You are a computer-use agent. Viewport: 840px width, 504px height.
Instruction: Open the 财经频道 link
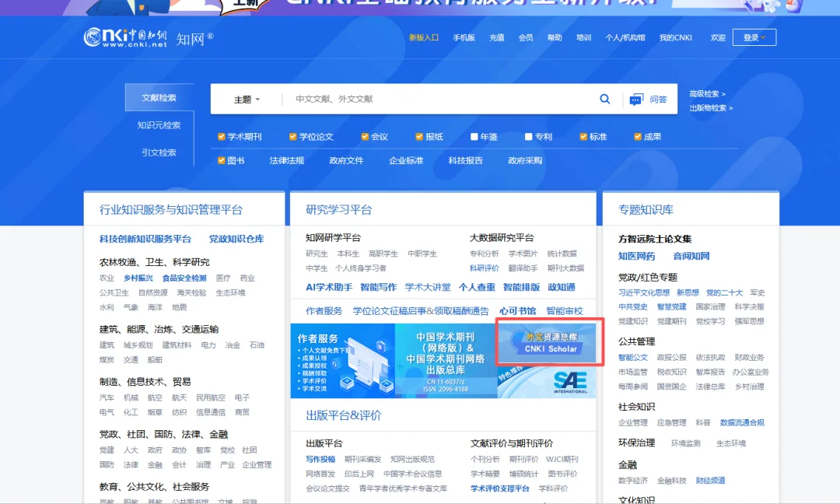point(710,481)
